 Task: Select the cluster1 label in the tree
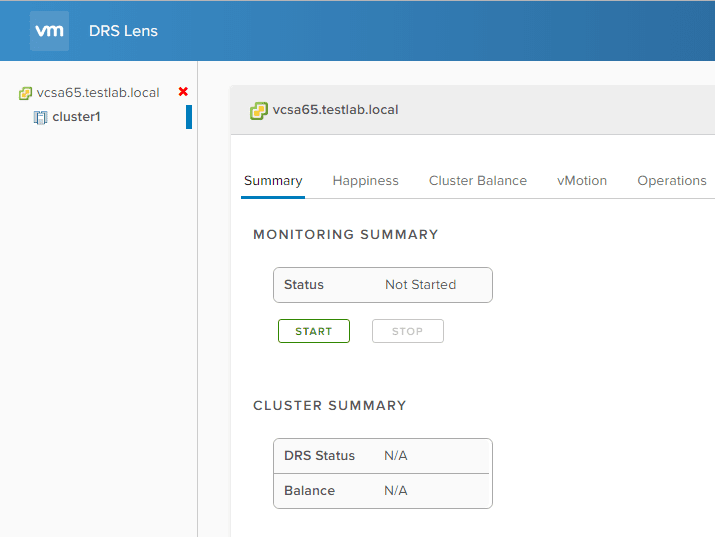(x=76, y=117)
